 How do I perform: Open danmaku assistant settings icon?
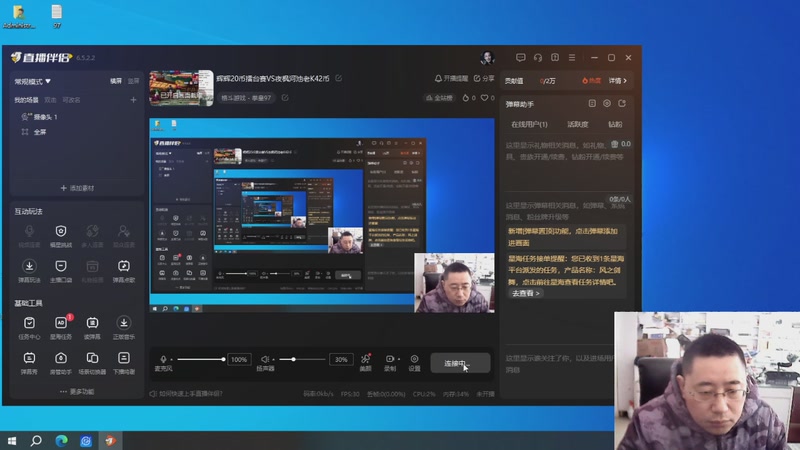[607, 104]
